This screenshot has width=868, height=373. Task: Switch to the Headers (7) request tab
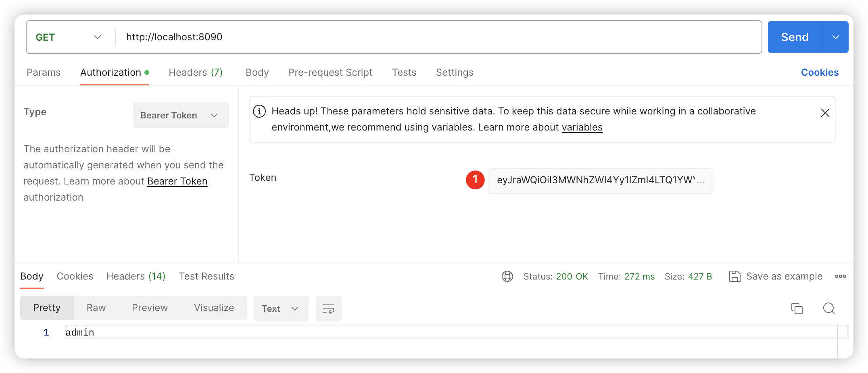click(x=195, y=73)
